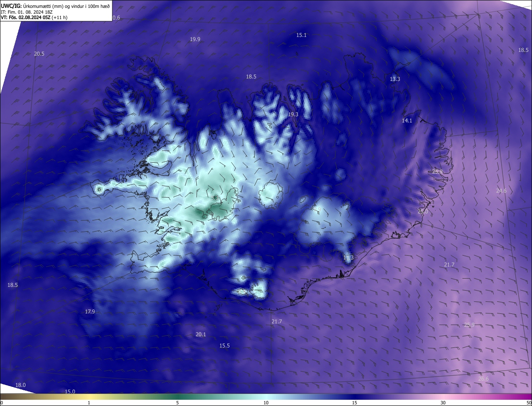This screenshot has height=406, width=532.
Task: Click the 18.5 value label in the upper-right corner
Action: [x=523, y=50]
